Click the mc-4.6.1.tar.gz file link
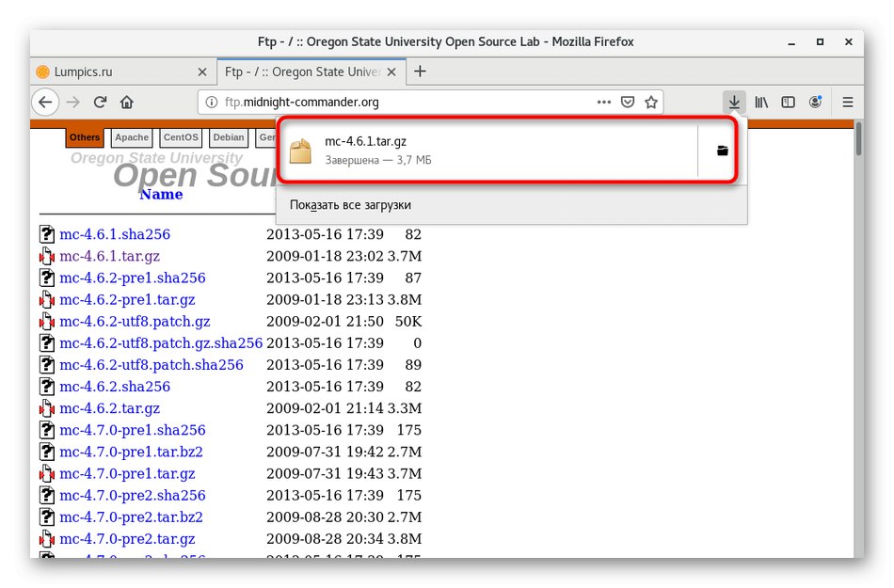Viewport: 894px width, 588px height. 109,257
